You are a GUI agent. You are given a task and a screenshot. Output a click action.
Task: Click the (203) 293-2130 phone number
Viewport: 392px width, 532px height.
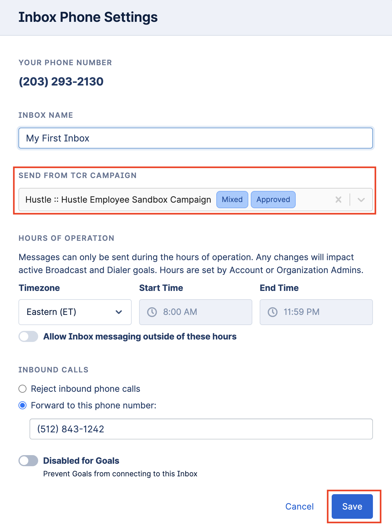(61, 81)
